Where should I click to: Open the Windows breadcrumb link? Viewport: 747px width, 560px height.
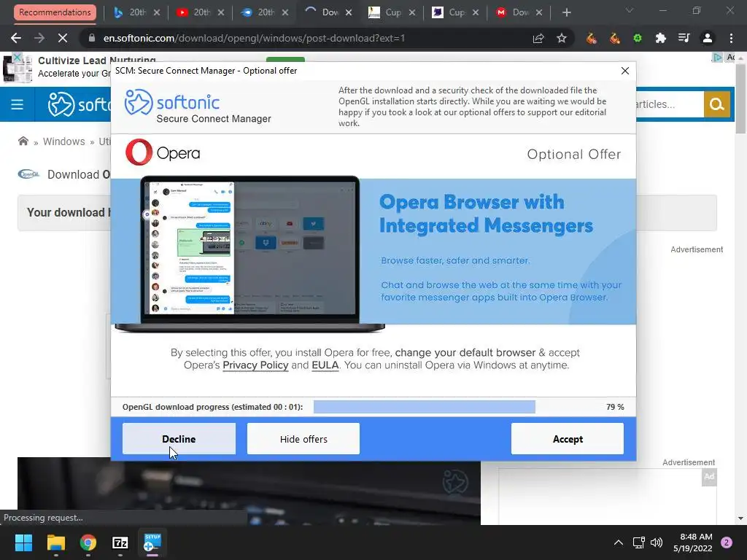coord(64,141)
